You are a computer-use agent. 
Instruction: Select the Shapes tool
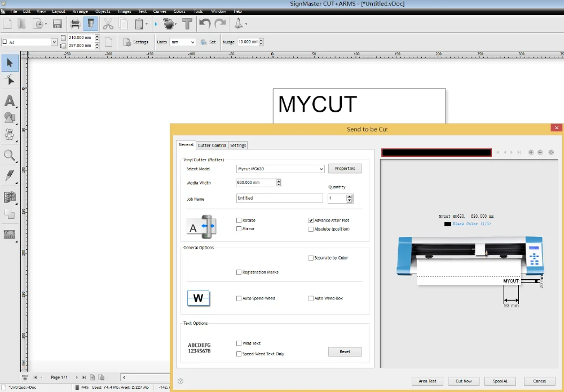point(10,117)
